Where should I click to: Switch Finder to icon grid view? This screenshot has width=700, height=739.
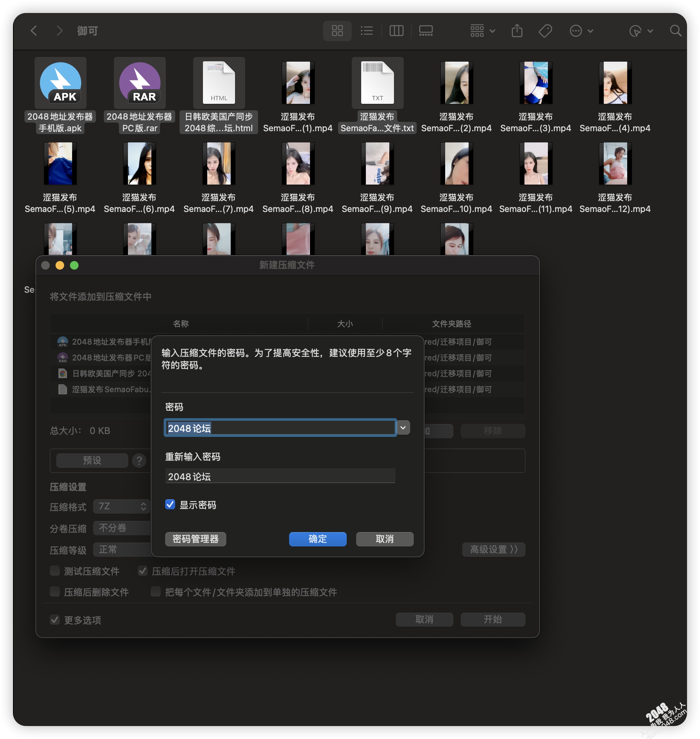pos(337,31)
